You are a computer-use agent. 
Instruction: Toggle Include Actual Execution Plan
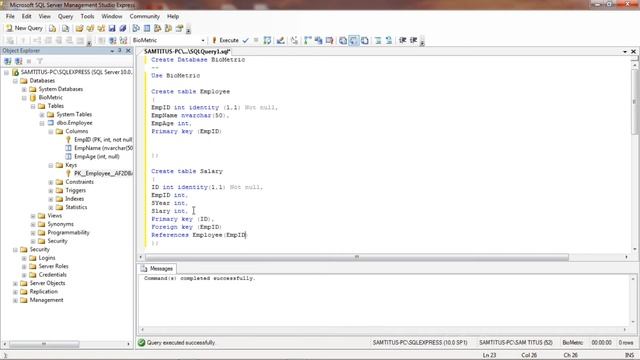(x=308, y=40)
